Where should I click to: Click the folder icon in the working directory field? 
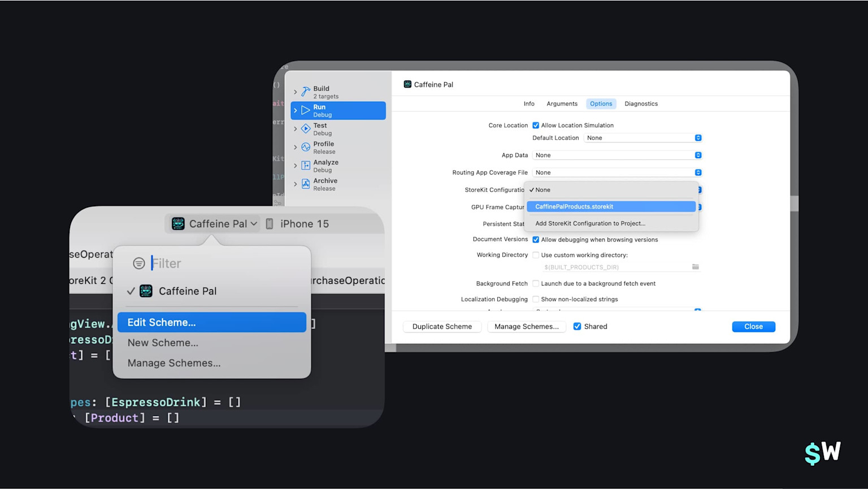click(x=696, y=267)
